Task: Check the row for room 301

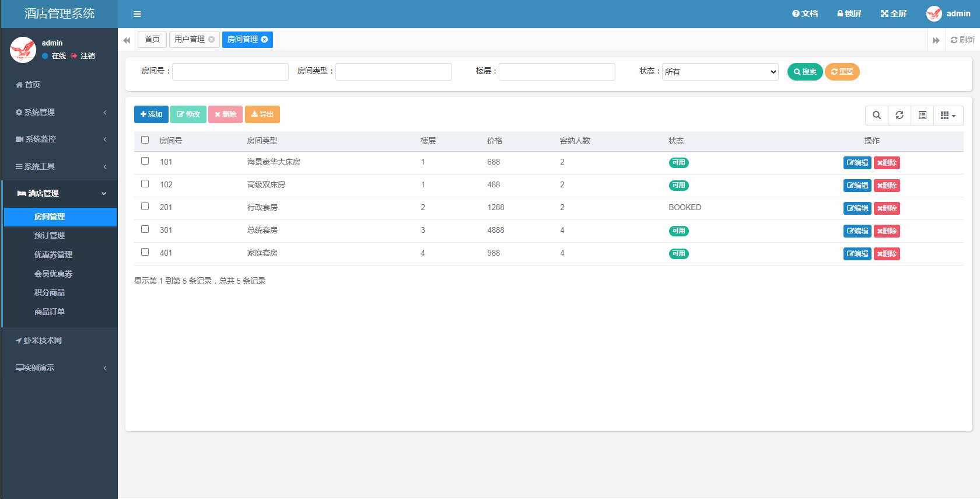Action: pyautogui.click(x=145, y=229)
